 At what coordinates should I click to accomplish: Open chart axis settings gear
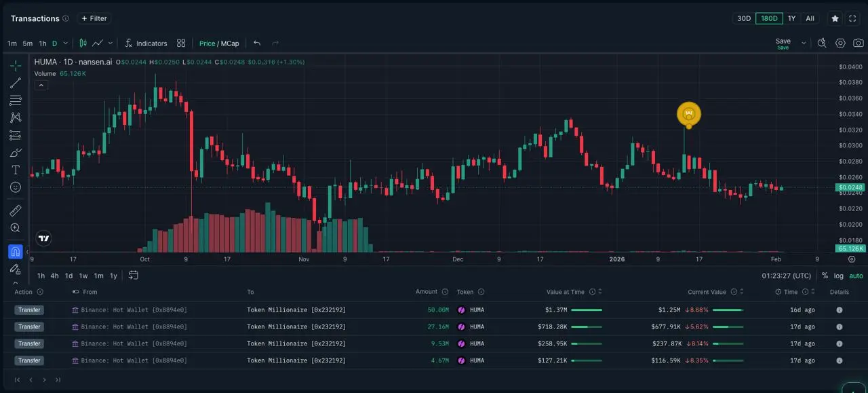tap(852, 259)
